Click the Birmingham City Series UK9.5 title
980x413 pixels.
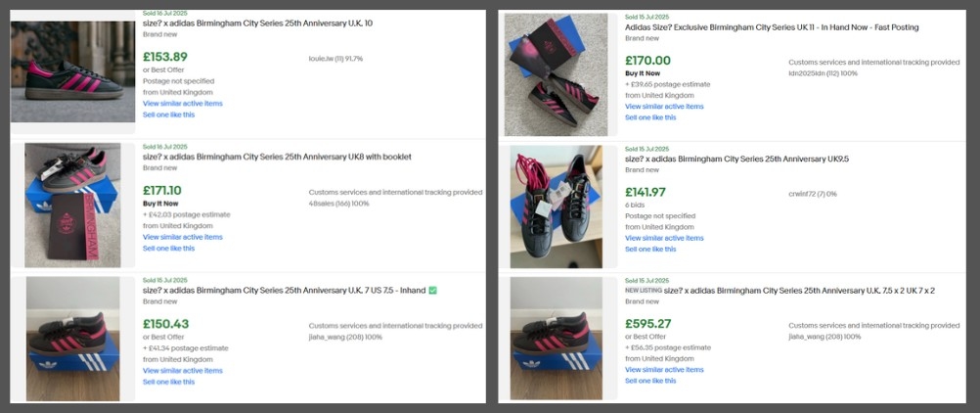[x=741, y=158]
